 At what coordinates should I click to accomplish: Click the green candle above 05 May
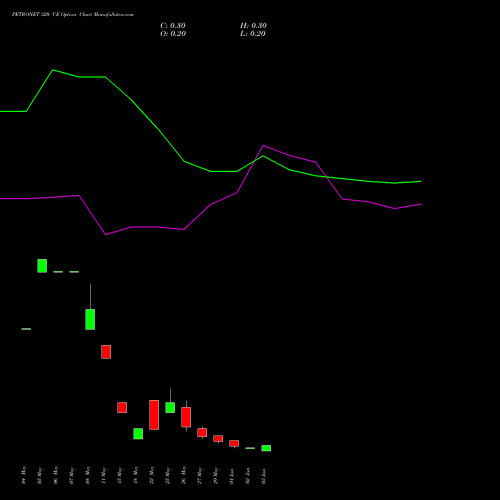(42, 266)
